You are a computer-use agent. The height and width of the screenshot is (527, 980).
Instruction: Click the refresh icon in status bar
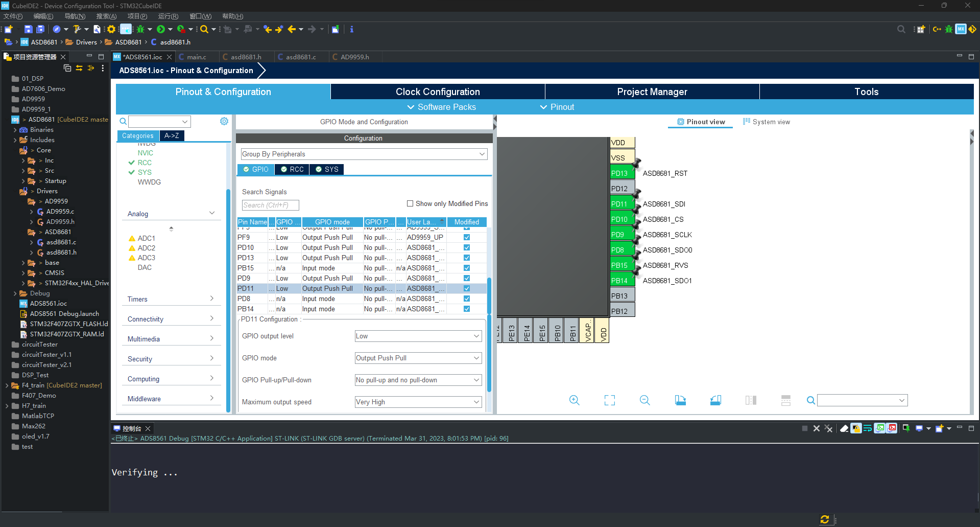click(824, 519)
